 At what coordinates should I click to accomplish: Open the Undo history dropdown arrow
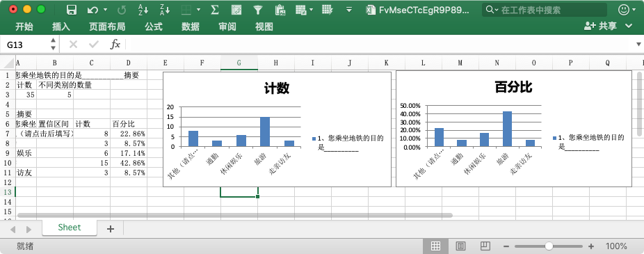(105, 10)
